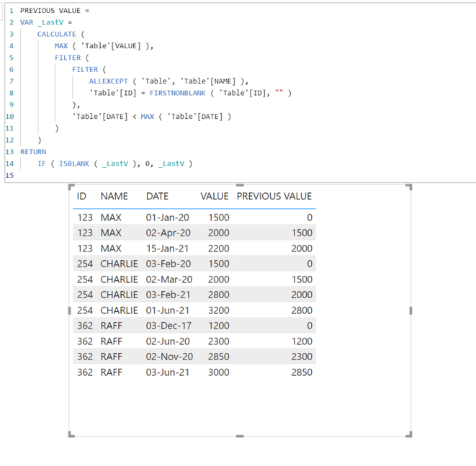Click the DATE column header
The width and height of the screenshot is (476, 466).
[x=157, y=197]
